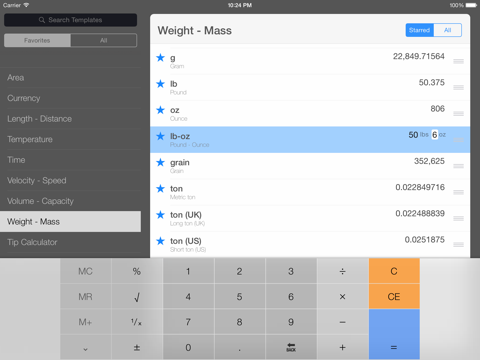The image size is (480, 360).
Task: Show the All templates segment in sidebar
Action: 104,40
